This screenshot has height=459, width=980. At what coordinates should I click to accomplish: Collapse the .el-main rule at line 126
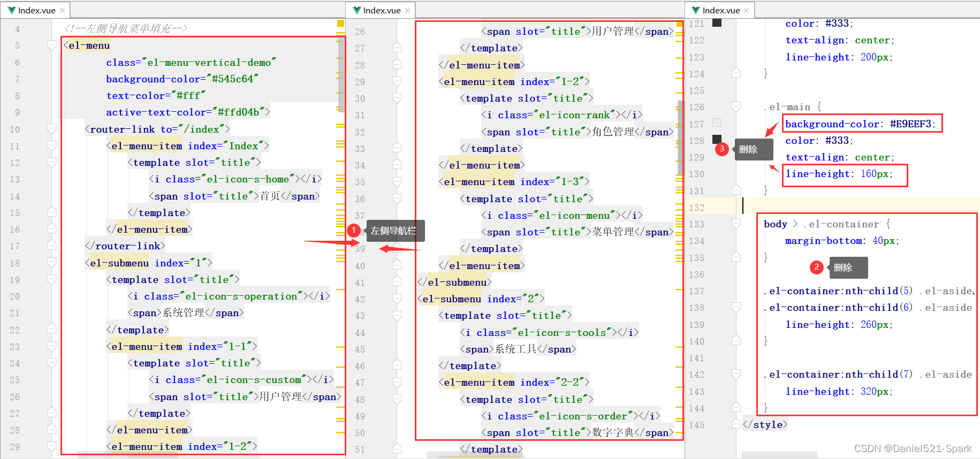pyautogui.click(x=736, y=106)
